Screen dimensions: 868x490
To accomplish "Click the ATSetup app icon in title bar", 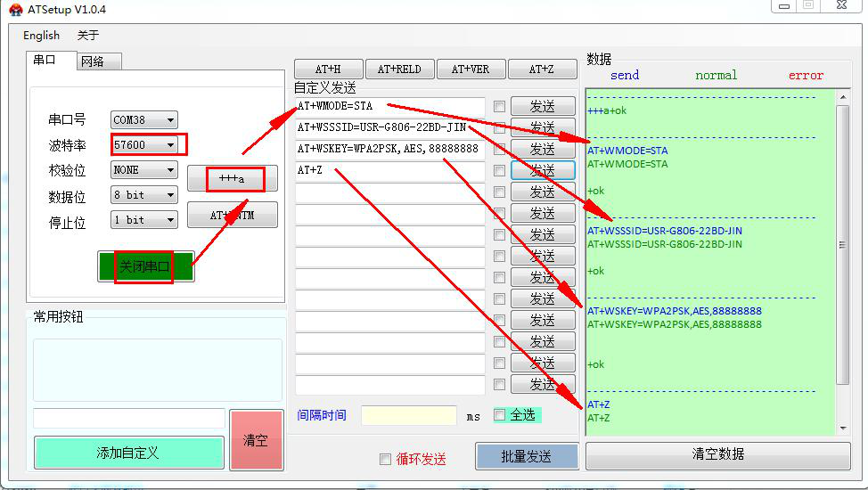I will click(14, 8).
